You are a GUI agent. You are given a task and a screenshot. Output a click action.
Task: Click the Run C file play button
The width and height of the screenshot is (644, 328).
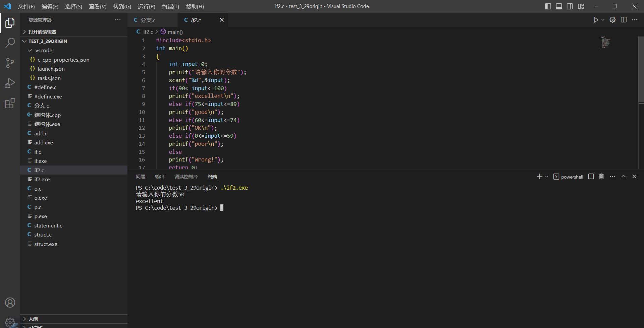(x=596, y=20)
